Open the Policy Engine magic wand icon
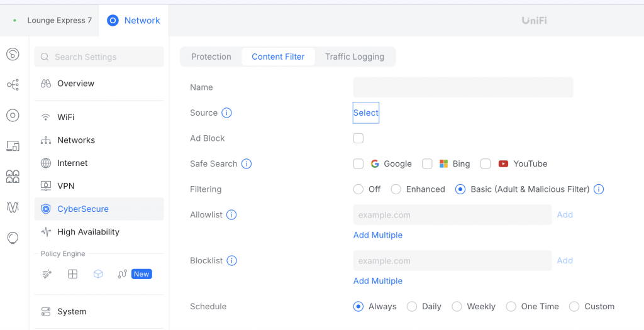 tap(47, 274)
